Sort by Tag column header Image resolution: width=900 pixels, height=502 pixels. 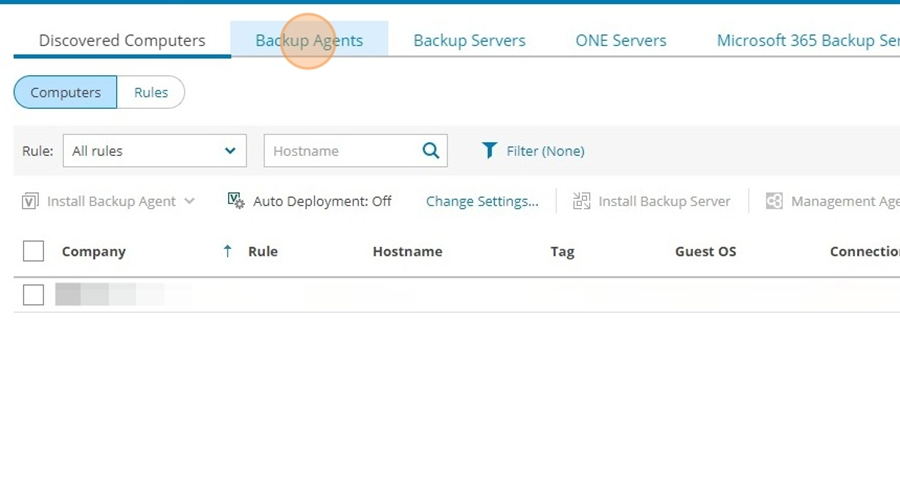tap(562, 251)
